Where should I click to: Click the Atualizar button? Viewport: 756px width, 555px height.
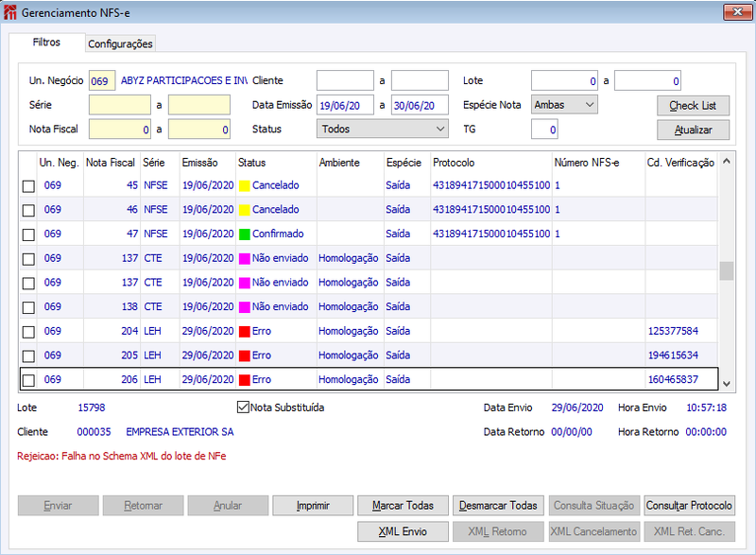[x=693, y=130]
